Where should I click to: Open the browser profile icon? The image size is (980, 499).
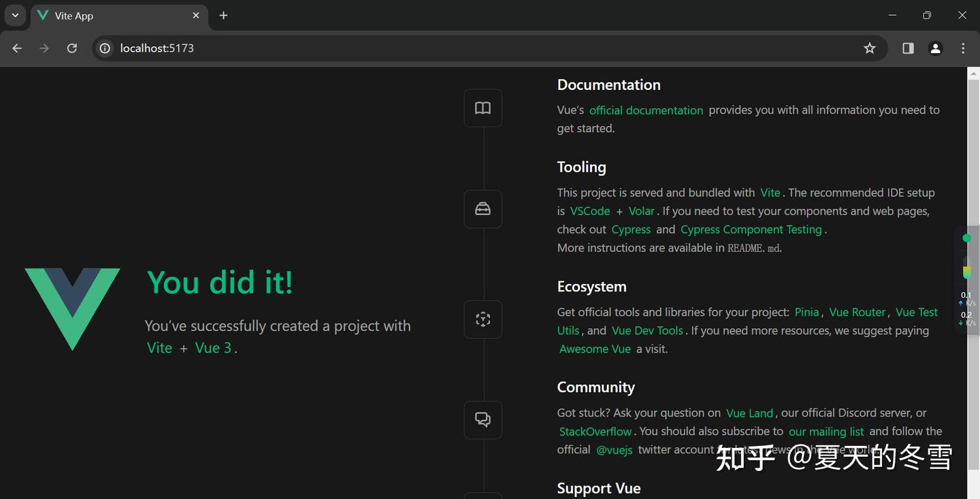[936, 48]
